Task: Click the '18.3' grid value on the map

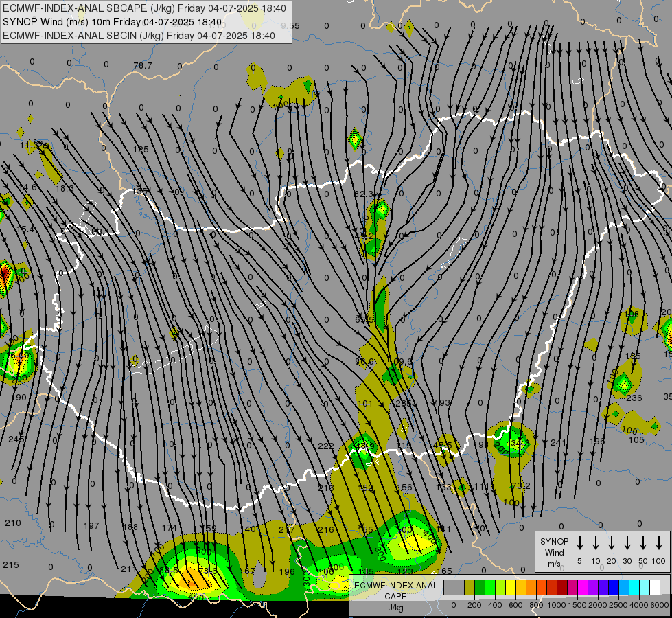Action: (65, 188)
